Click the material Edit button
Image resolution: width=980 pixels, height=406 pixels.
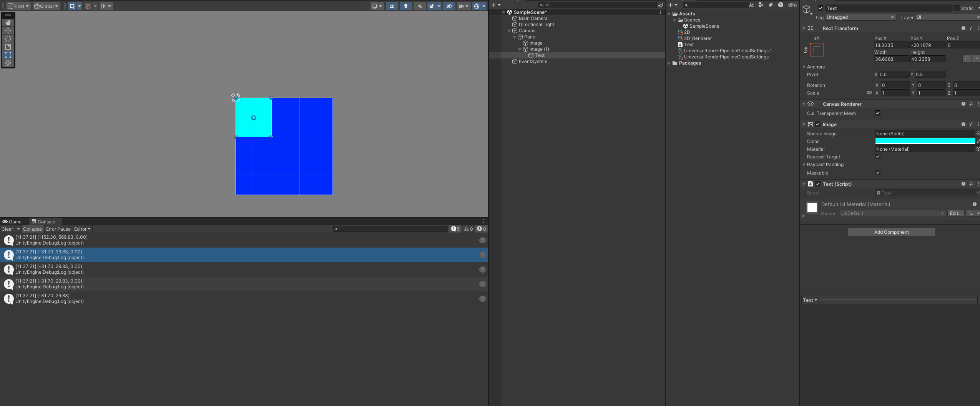click(x=956, y=213)
